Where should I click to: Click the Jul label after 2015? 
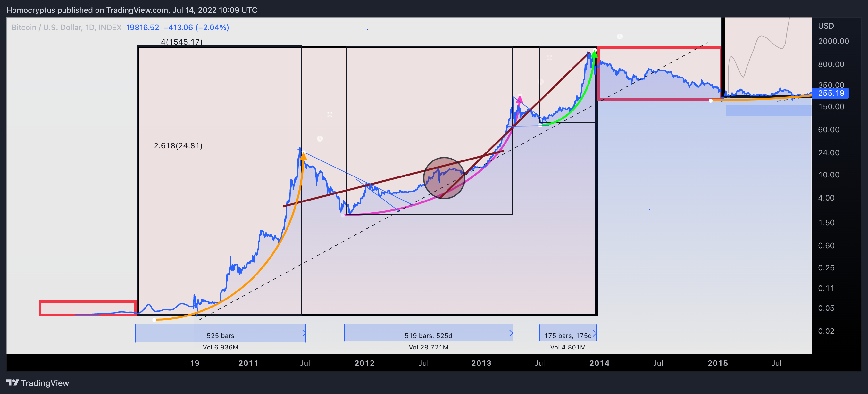[776, 363]
